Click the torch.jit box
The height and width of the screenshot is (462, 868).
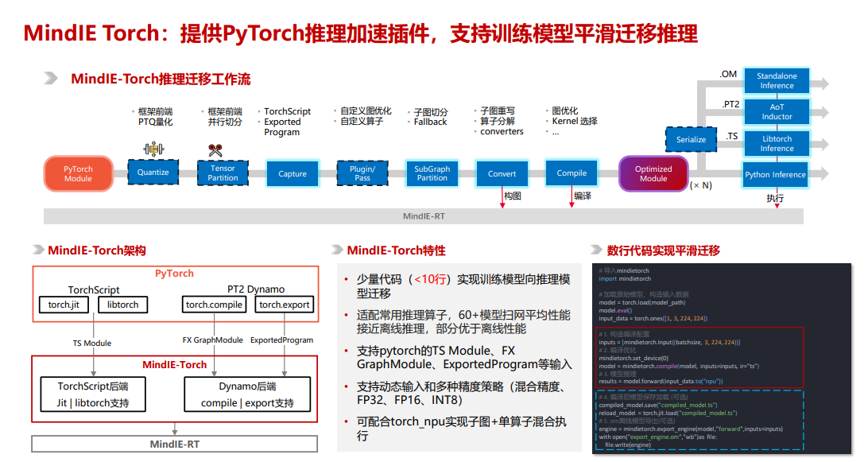pyautogui.click(x=64, y=305)
